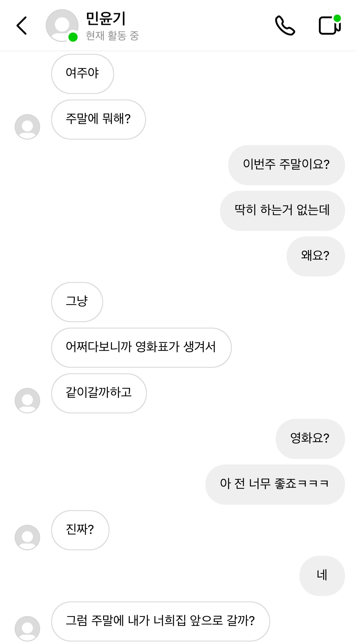
Task: Start a video call with 민윤기
Action: (330, 25)
